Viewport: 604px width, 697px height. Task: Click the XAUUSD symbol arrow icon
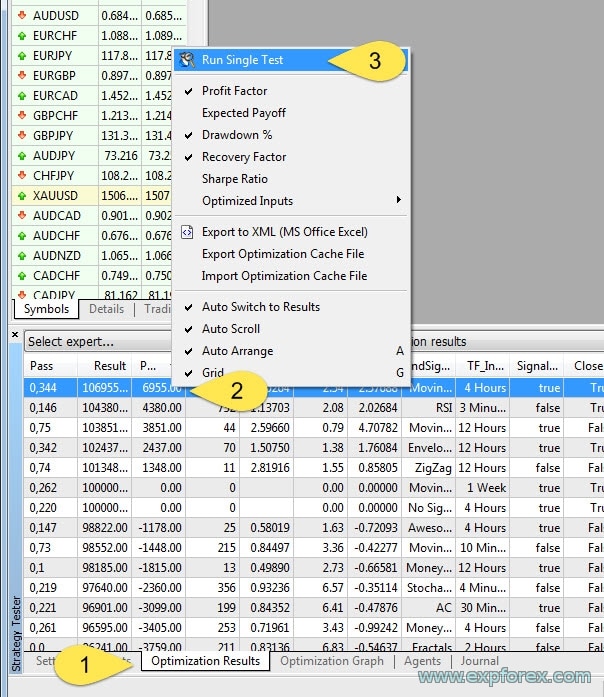(23, 196)
